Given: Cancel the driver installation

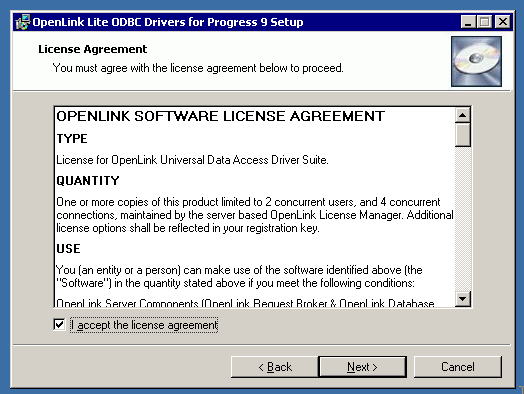Looking at the screenshot, I should pos(457,367).
